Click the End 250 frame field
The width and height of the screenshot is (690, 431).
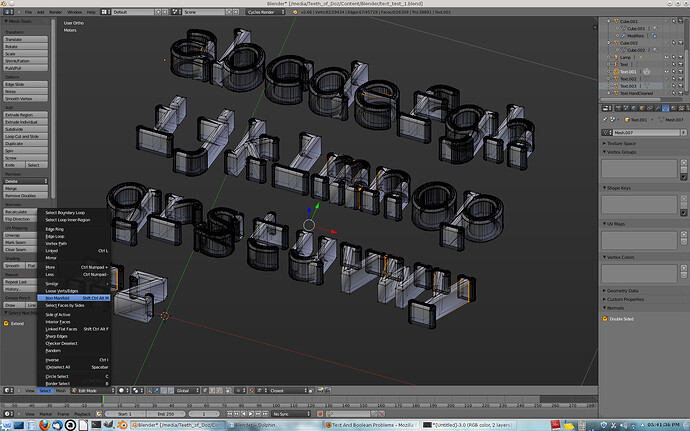tap(166, 414)
